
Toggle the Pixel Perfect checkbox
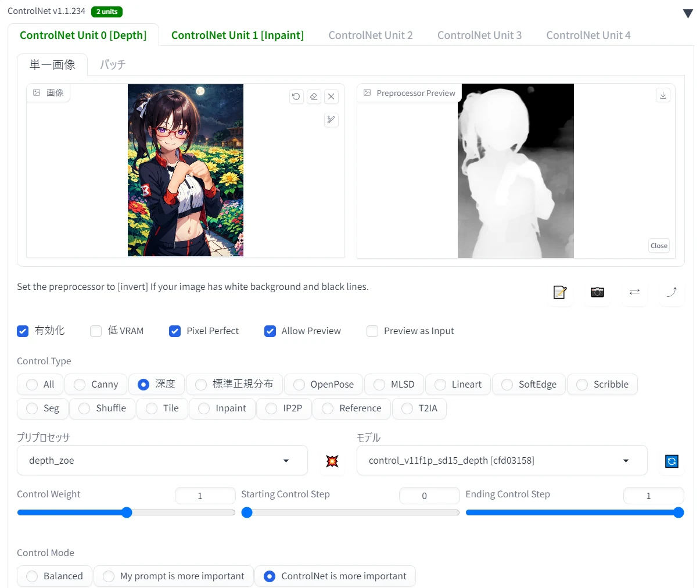[175, 331]
